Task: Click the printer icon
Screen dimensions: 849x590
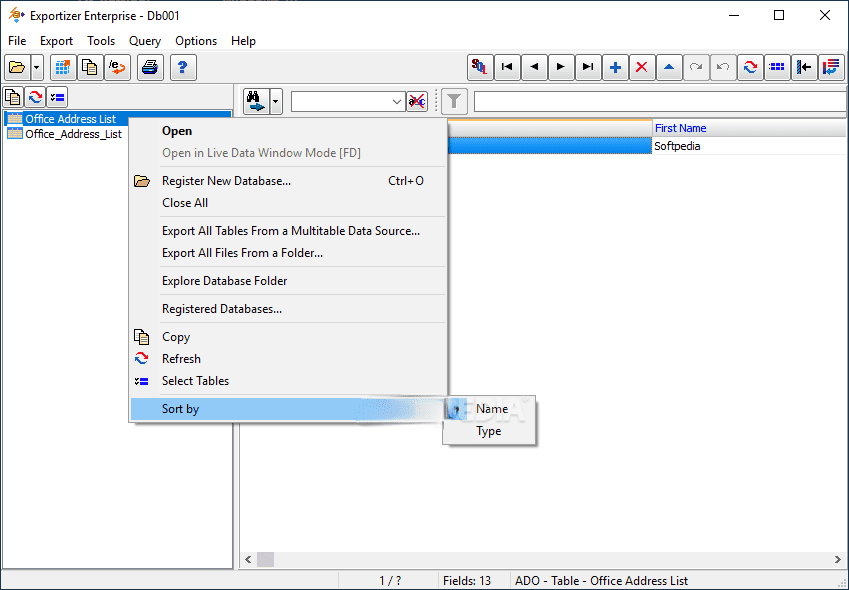Action: 150,68
